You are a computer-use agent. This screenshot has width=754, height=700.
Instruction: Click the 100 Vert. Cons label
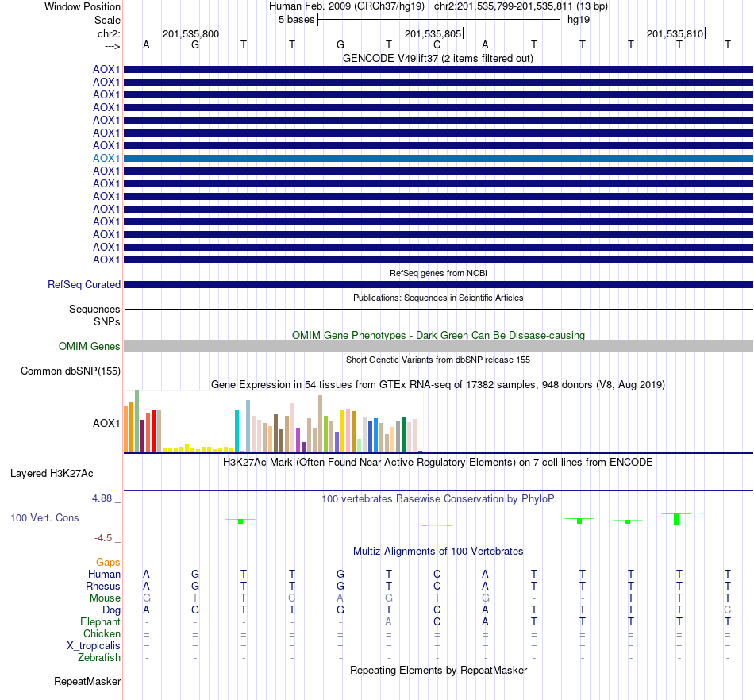tap(44, 517)
